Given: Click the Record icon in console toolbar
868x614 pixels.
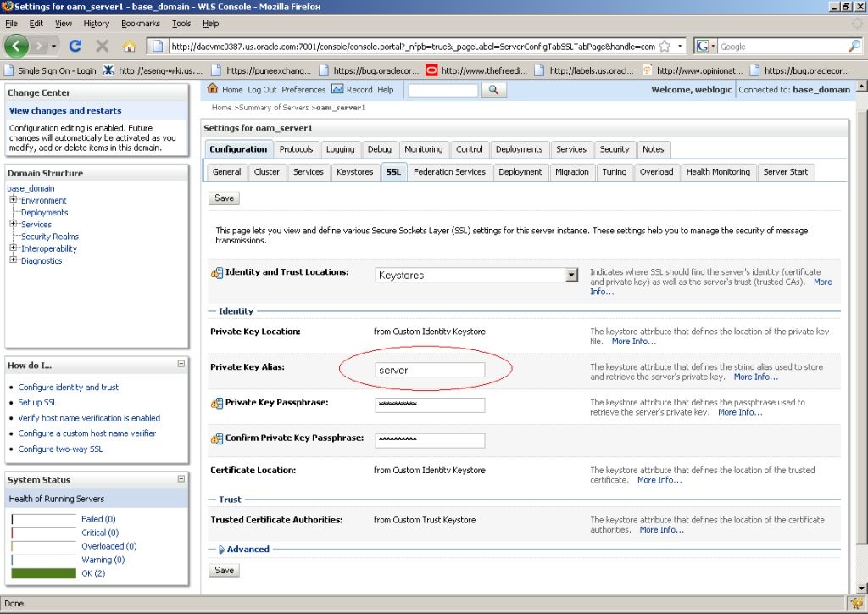Looking at the screenshot, I should coord(337,89).
